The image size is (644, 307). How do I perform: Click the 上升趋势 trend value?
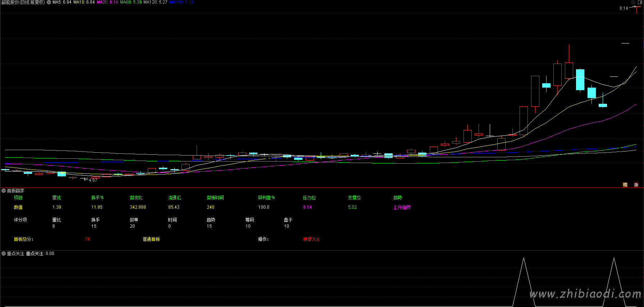coord(402,207)
